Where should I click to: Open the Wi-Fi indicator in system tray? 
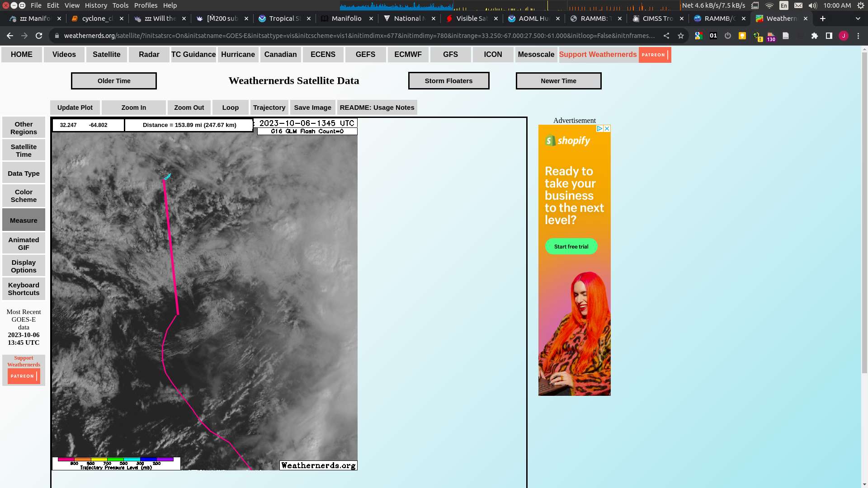coord(769,5)
